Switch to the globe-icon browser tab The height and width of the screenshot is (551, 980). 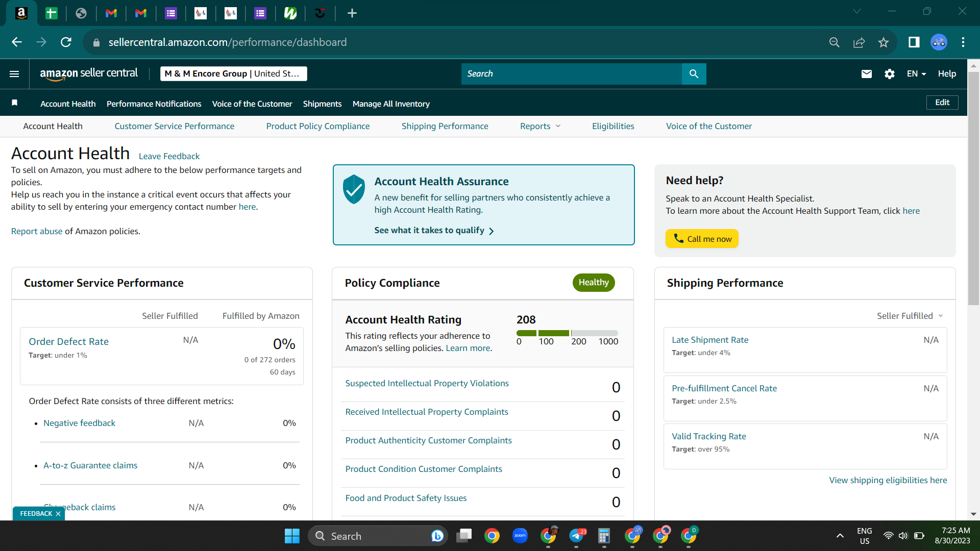pyautogui.click(x=81, y=13)
